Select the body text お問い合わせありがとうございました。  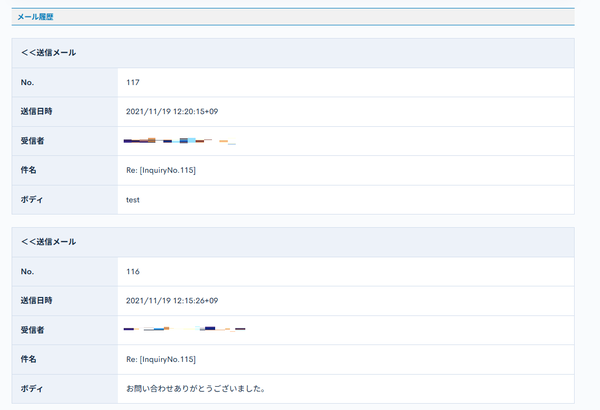point(196,389)
